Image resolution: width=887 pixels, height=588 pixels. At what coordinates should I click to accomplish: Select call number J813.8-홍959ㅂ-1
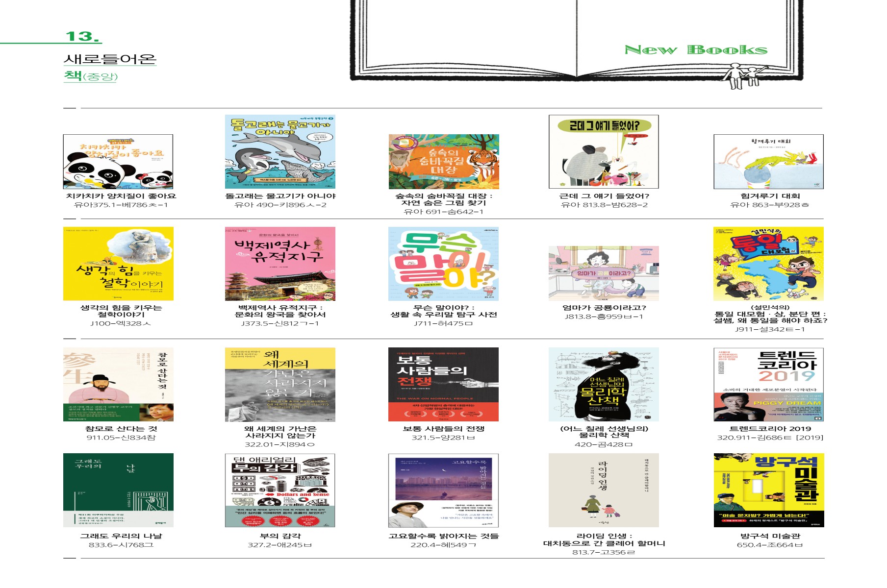[x=604, y=317]
